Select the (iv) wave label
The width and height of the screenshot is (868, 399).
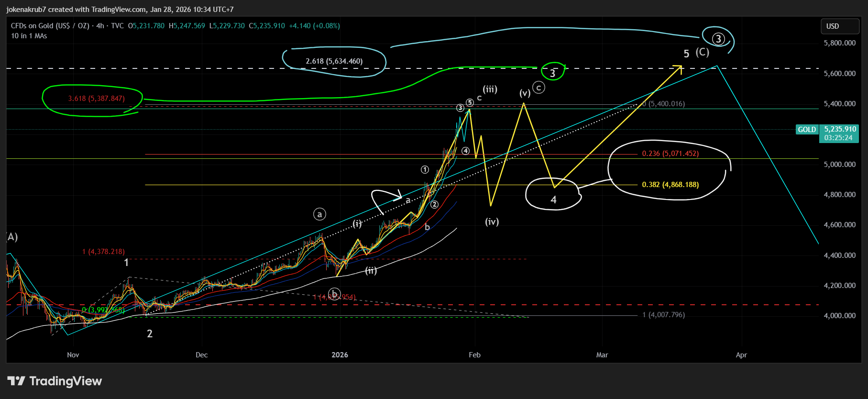pyautogui.click(x=492, y=222)
